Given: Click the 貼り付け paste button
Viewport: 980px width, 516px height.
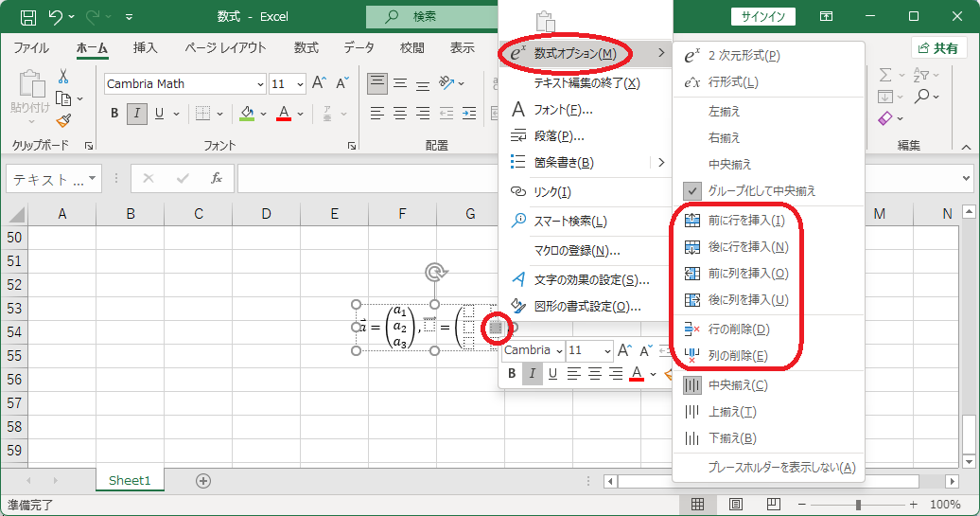Looking at the screenshot, I should coord(30,98).
